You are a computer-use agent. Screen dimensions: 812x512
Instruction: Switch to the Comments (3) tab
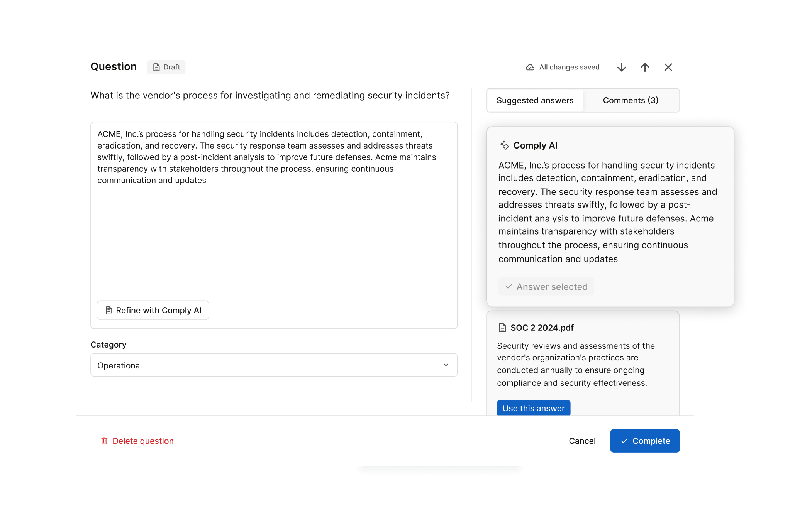click(x=631, y=100)
